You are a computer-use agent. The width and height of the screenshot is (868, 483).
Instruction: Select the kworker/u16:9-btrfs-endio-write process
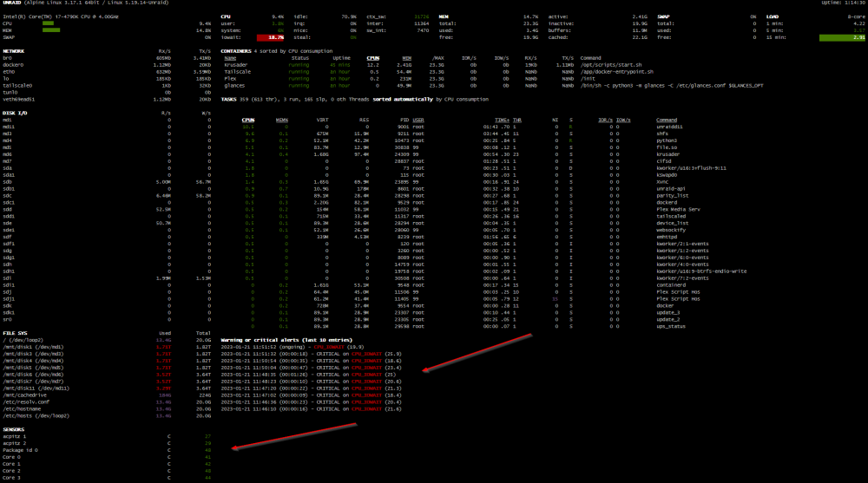point(494,271)
